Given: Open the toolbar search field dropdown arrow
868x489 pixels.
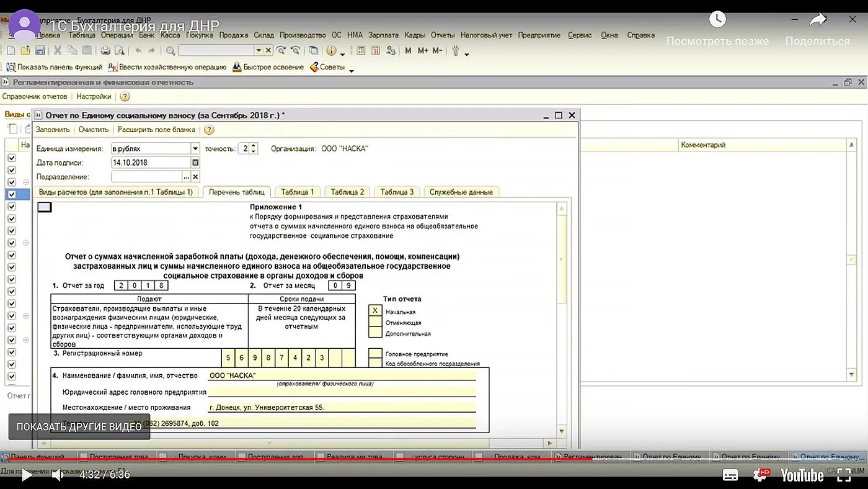Looking at the screenshot, I should pyautogui.click(x=259, y=50).
